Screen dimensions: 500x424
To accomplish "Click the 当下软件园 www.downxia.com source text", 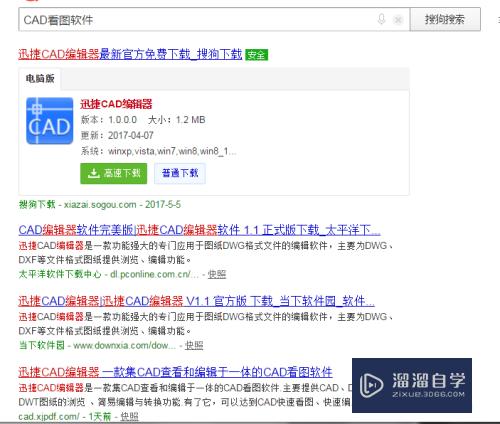I will [x=97, y=345].
